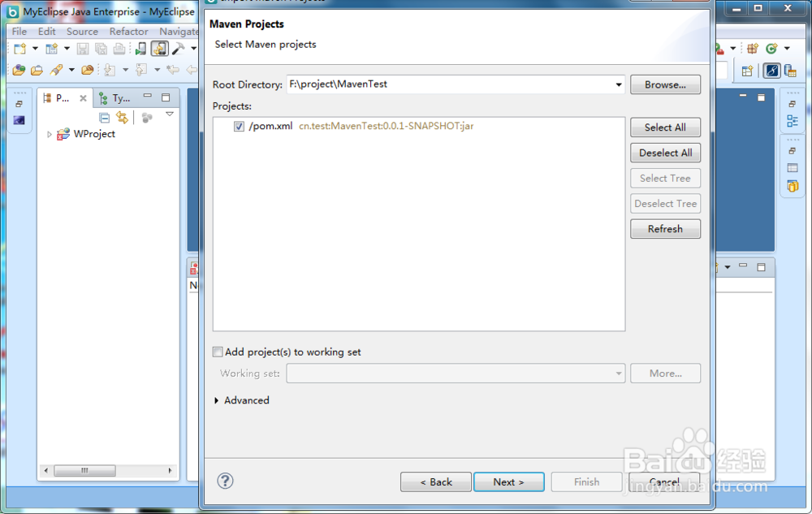The height and width of the screenshot is (514, 812).
Task: Click the Open Perspective icon
Action: pyautogui.click(x=747, y=71)
